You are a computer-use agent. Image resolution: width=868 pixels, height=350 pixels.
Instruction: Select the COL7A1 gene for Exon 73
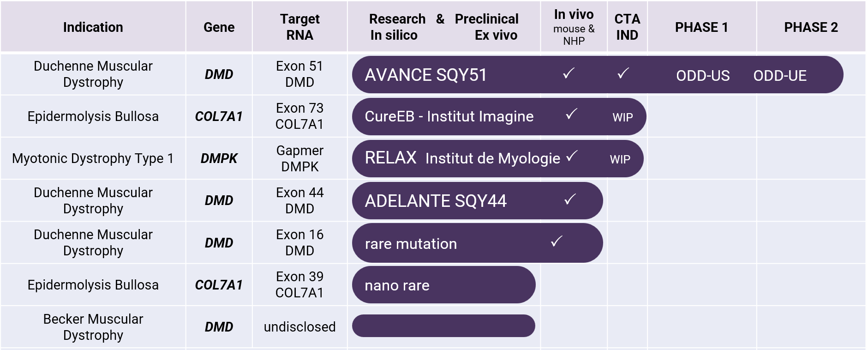click(219, 116)
